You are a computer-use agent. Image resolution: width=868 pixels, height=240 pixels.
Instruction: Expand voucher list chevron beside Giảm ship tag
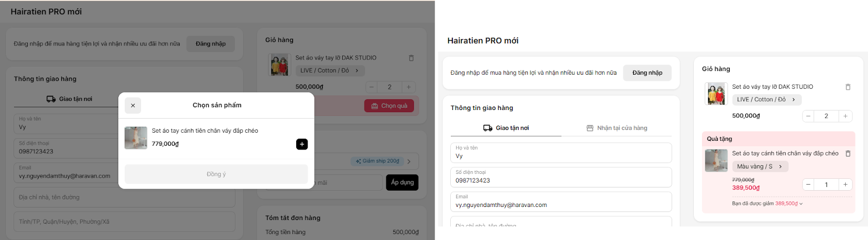[409, 161]
